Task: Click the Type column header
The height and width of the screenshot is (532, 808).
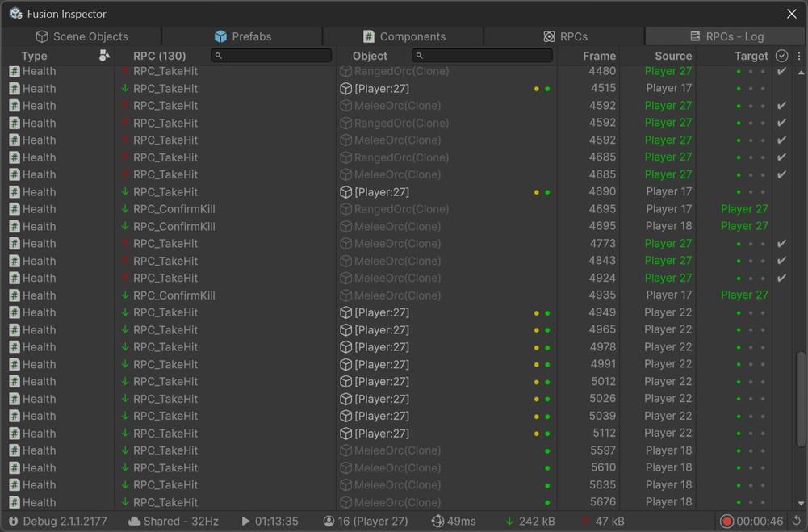Action: pos(34,56)
